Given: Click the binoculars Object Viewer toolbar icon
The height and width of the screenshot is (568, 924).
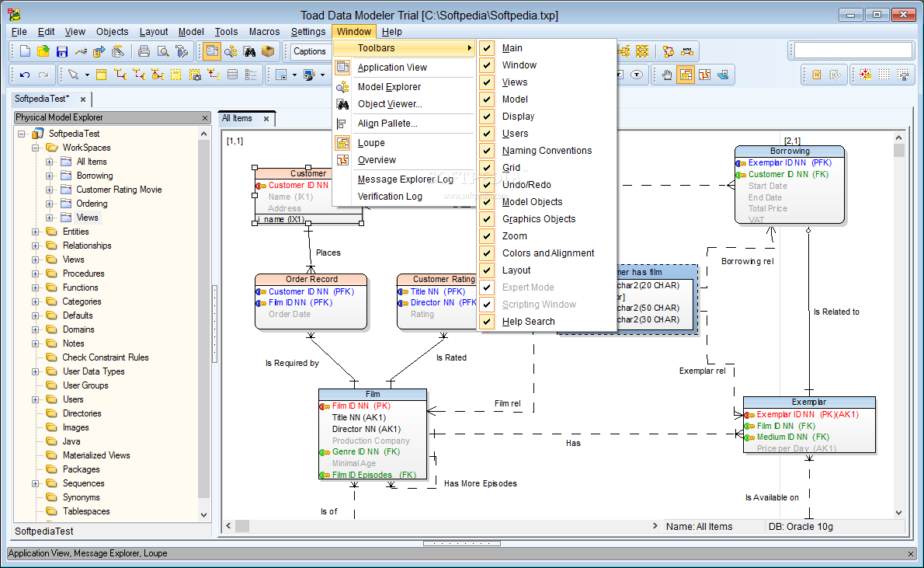Looking at the screenshot, I should pyautogui.click(x=249, y=51).
